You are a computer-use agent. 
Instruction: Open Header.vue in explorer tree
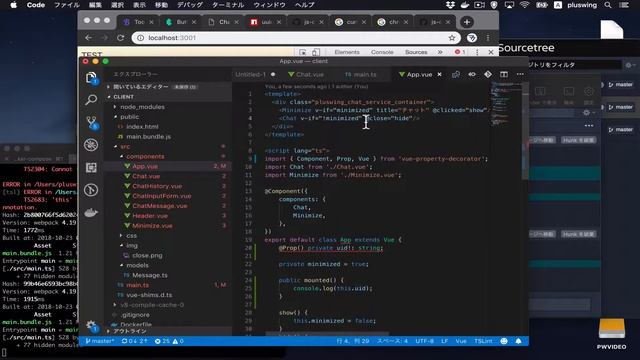click(150, 216)
